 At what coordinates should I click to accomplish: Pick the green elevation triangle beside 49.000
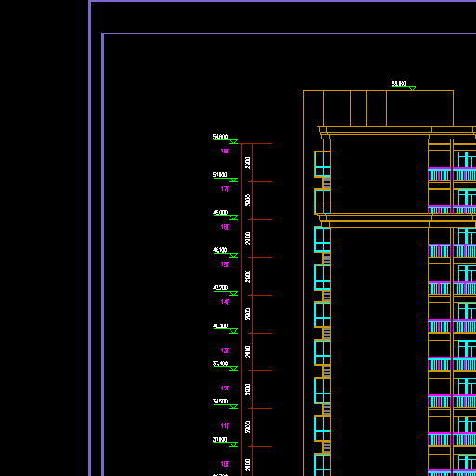233,218
